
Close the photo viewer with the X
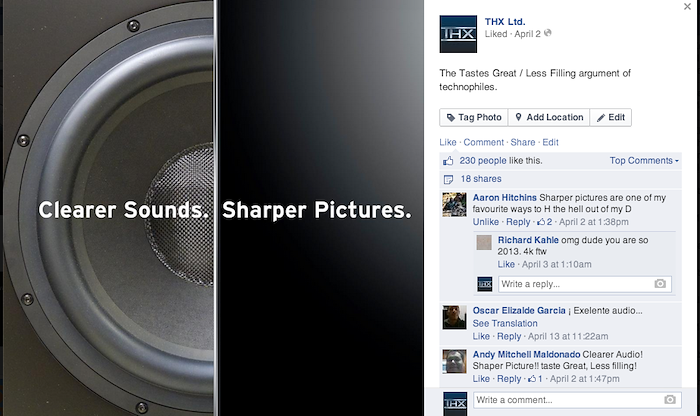pos(688,6)
